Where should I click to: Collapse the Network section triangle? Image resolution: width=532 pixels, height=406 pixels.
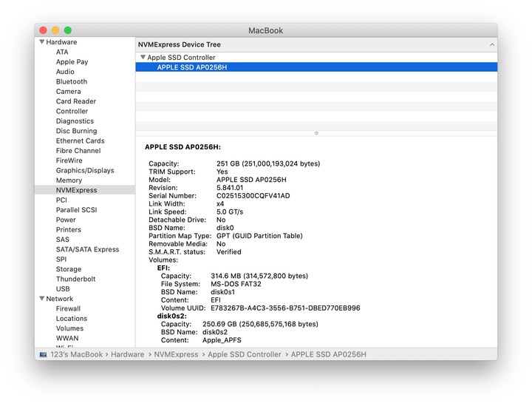(x=41, y=298)
